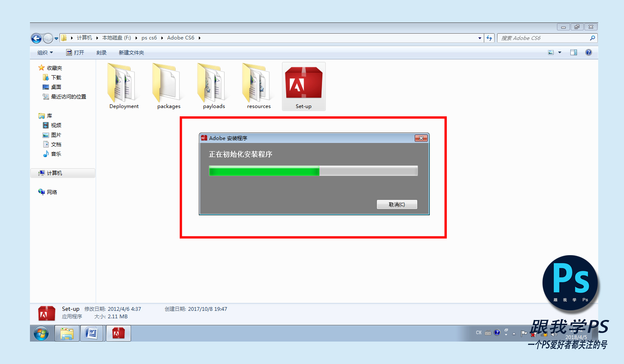Screen dimensions: 624x364
Task: Click the Word taskbar icon
Action: pos(92,333)
